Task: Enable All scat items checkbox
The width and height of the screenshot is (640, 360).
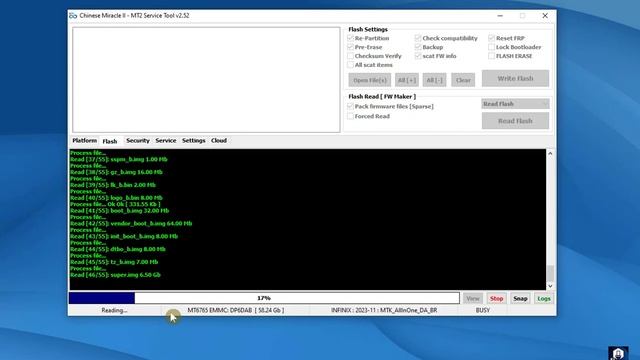Action: [x=350, y=65]
